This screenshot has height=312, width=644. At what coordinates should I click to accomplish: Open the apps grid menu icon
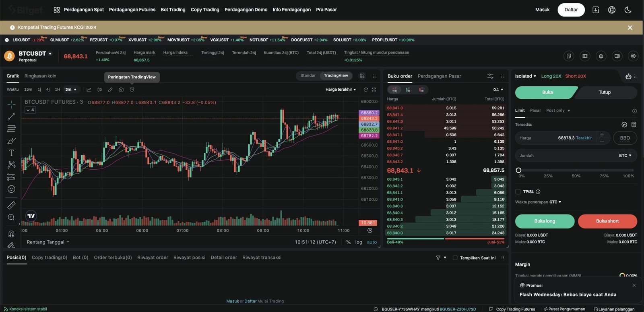57,10
